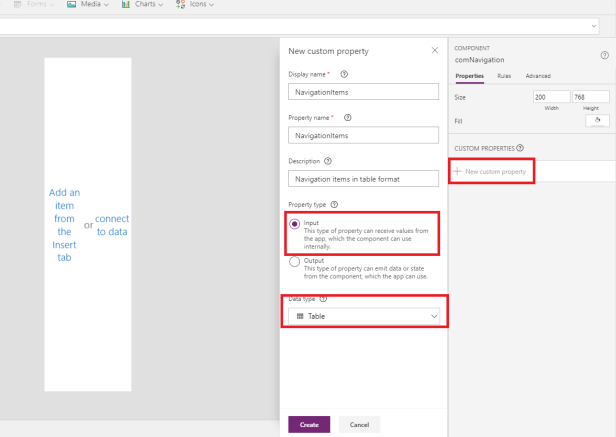Close the New custom property dialog

point(434,50)
